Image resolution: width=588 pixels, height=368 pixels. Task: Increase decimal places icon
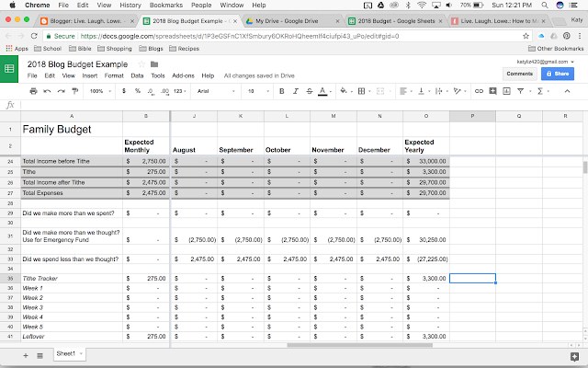164,91
